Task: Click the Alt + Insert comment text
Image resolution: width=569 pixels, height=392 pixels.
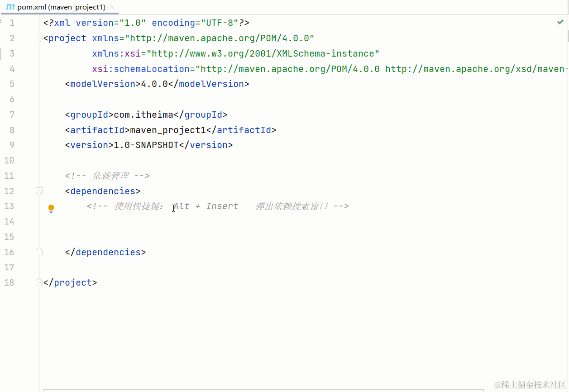Action: pos(206,206)
